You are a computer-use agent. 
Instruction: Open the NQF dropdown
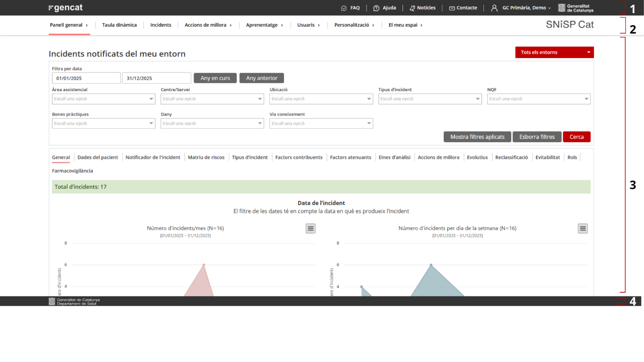539,99
